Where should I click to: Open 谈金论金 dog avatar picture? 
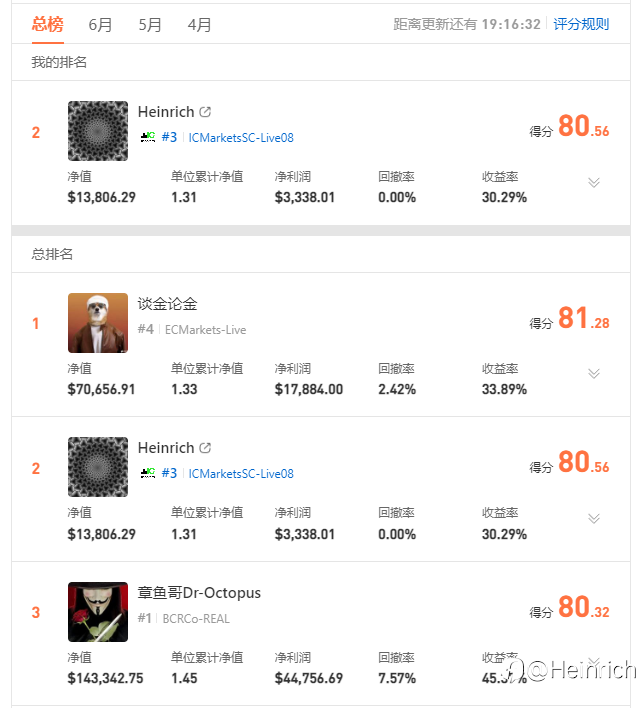pyautogui.click(x=98, y=323)
